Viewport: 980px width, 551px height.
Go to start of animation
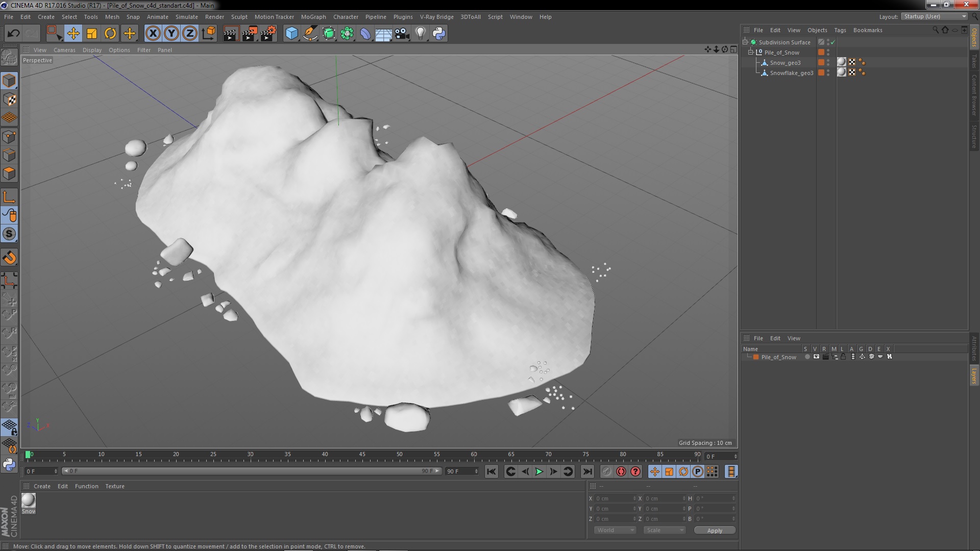click(x=492, y=472)
